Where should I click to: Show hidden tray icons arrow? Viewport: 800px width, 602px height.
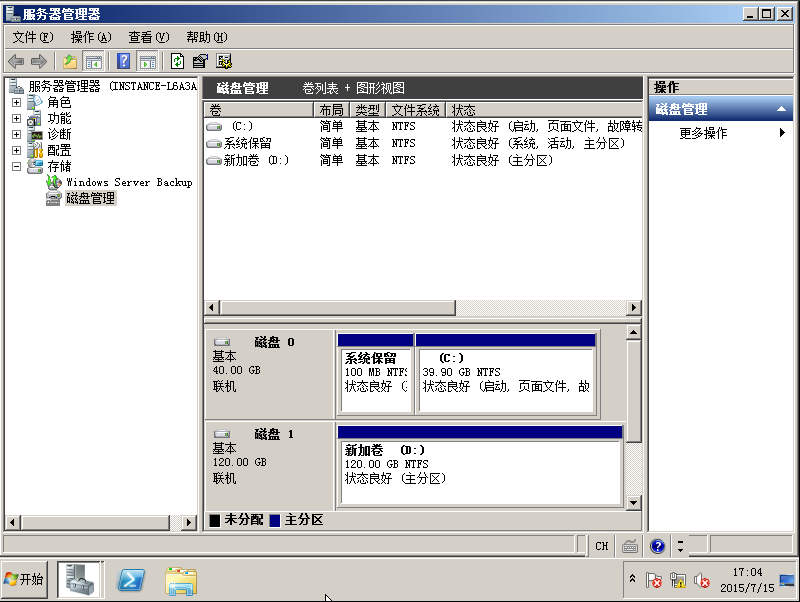pyautogui.click(x=633, y=578)
